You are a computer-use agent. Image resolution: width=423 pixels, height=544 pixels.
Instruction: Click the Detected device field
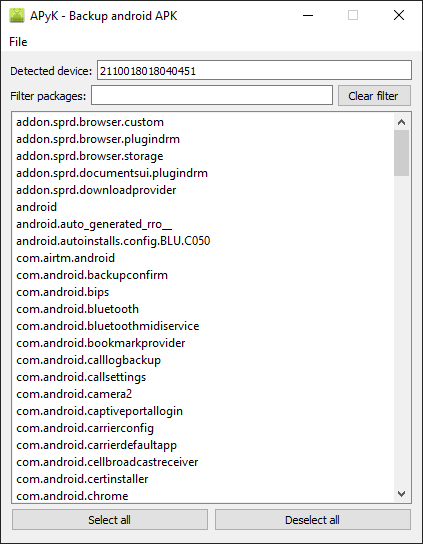coord(254,70)
